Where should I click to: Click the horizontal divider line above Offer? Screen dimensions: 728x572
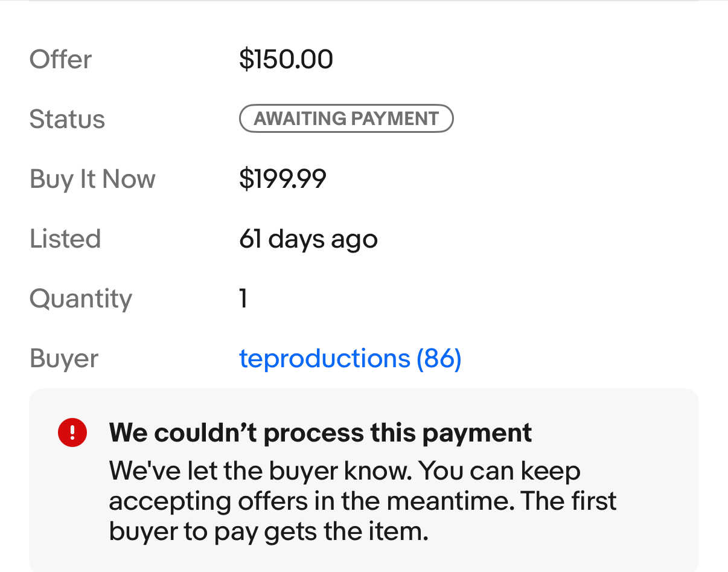(363, 1)
